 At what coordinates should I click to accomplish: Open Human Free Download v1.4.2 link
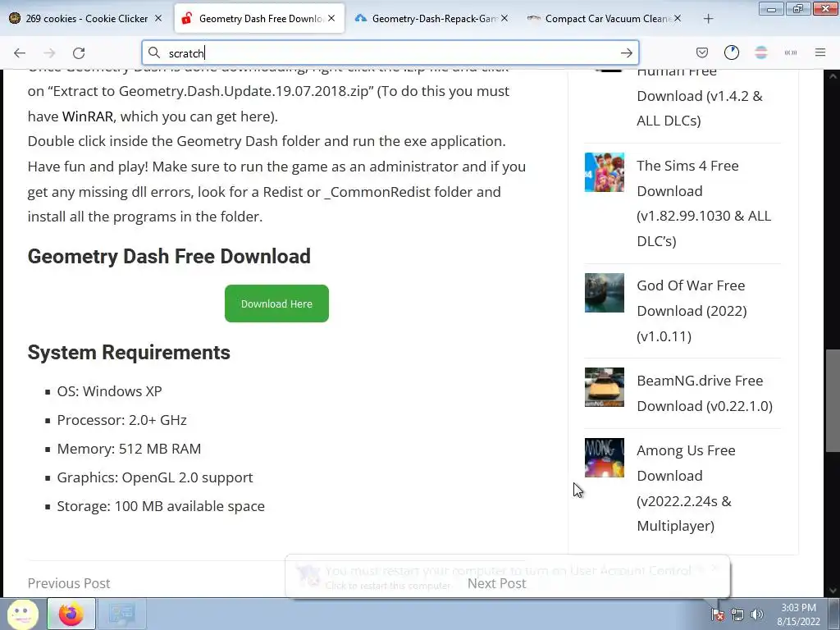[x=699, y=97]
